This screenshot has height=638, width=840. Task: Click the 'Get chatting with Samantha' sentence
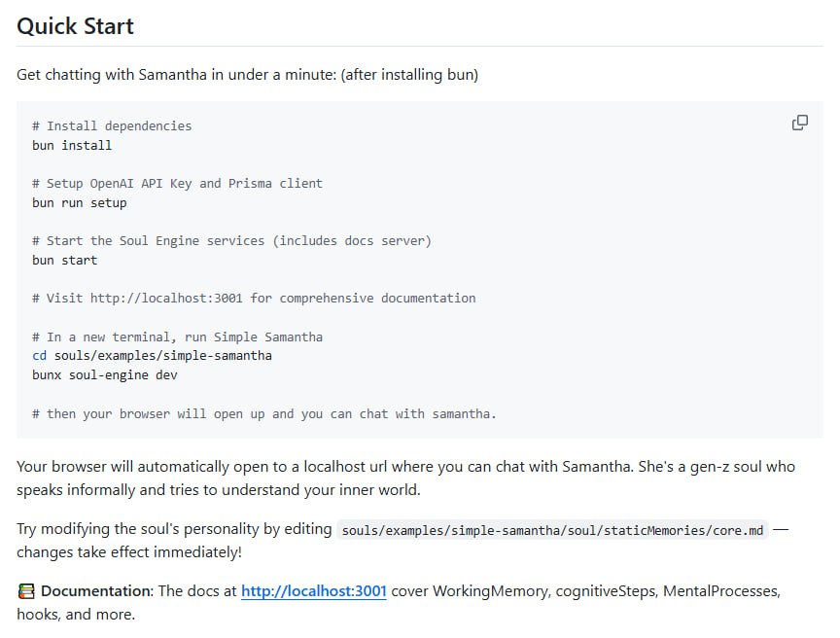247,74
